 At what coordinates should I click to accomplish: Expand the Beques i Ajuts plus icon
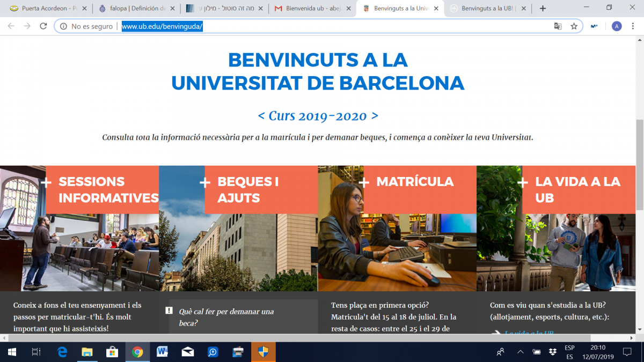click(x=204, y=182)
